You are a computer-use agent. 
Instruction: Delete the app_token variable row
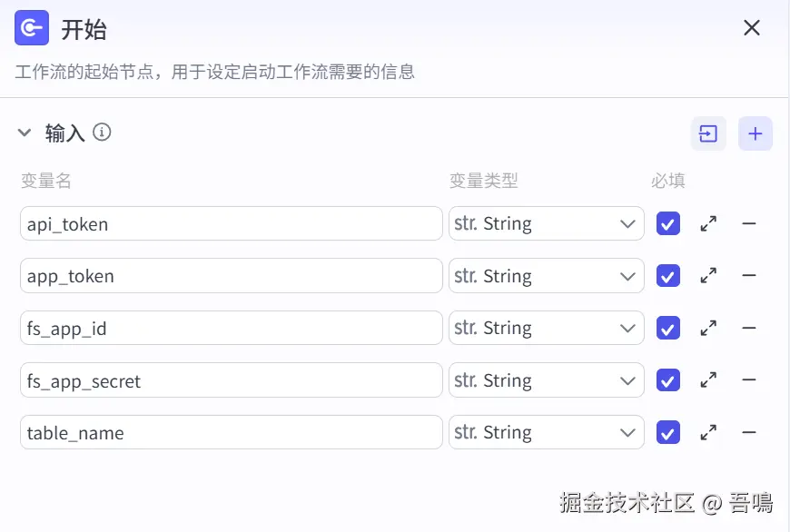tap(749, 275)
